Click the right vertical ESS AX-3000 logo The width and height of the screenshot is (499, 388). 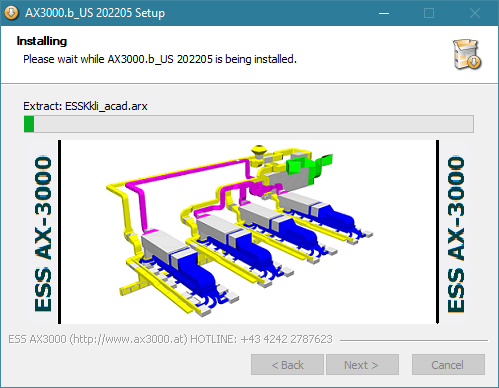[x=456, y=234]
